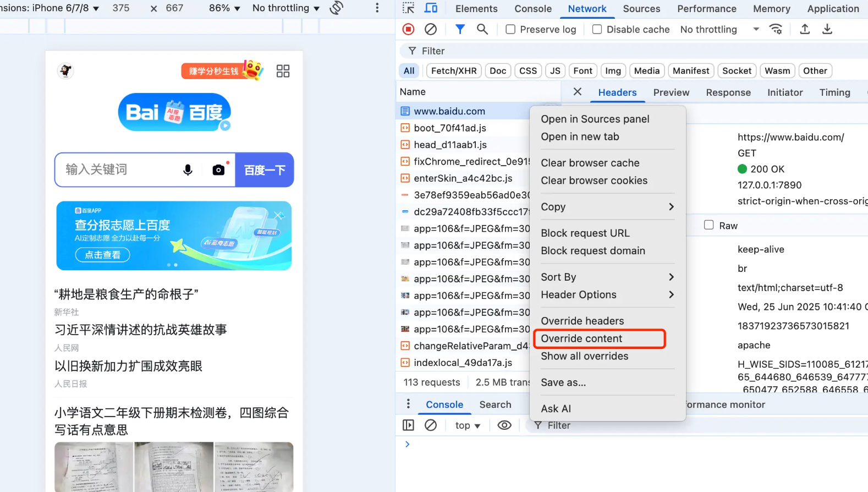Screen dimensions: 868x492
Task: Filter requests by Fetch/XHR
Action: click(x=454, y=70)
